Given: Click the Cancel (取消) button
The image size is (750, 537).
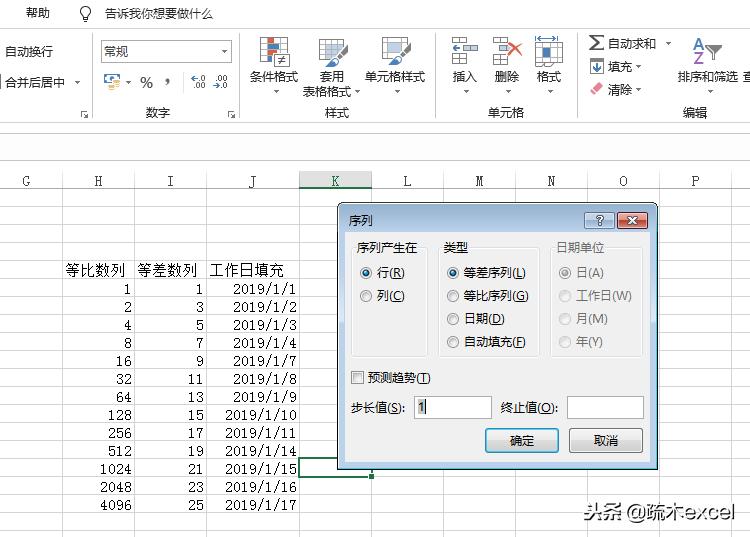Looking at the screenshot, I should (x=606, y=440).
